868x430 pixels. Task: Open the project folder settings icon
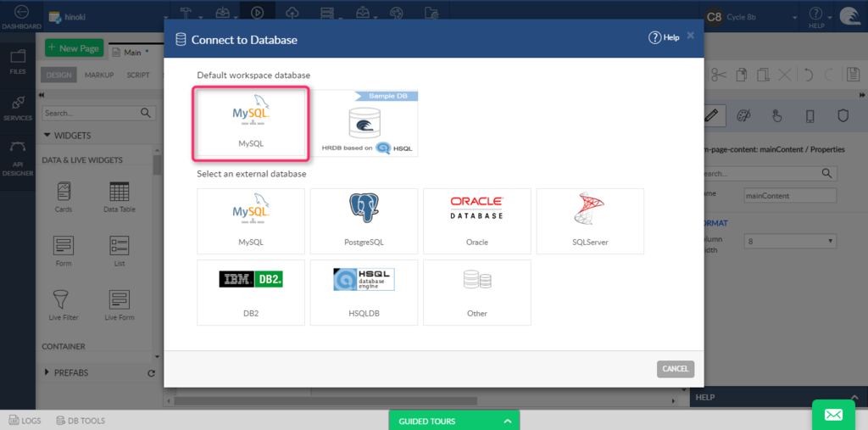click(431, 12)
